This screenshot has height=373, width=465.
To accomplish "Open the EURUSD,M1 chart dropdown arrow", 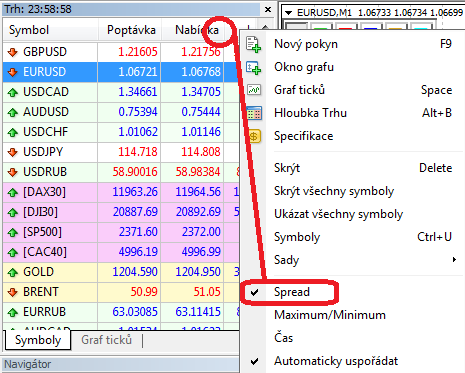I will [289, 13].
